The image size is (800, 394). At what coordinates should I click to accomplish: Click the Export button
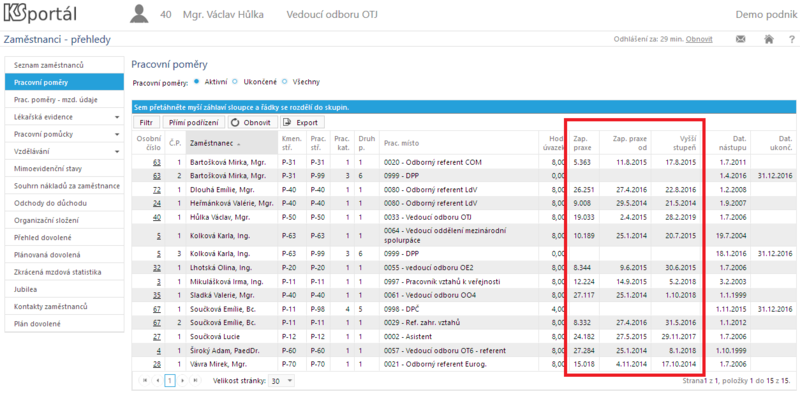tap(302, 122)
